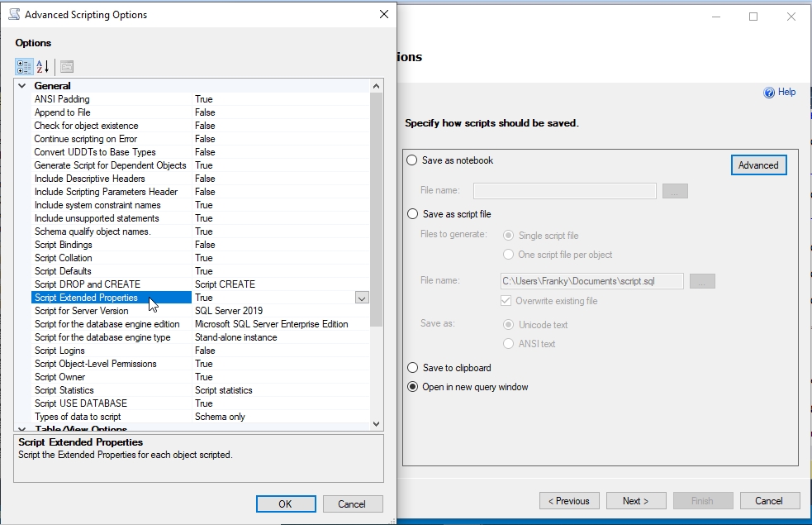Choose the Save to clipboard option
The width and height of the screenshot is (812, 525).
pos(412,368)
